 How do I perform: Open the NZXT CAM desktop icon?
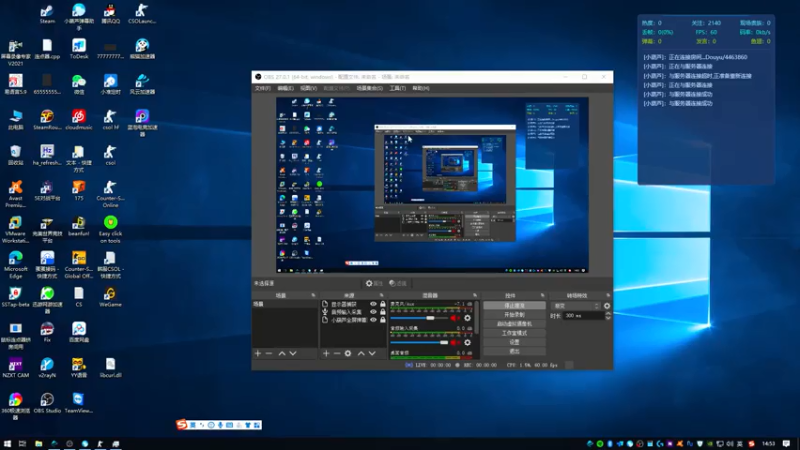(x=15, y=367)
